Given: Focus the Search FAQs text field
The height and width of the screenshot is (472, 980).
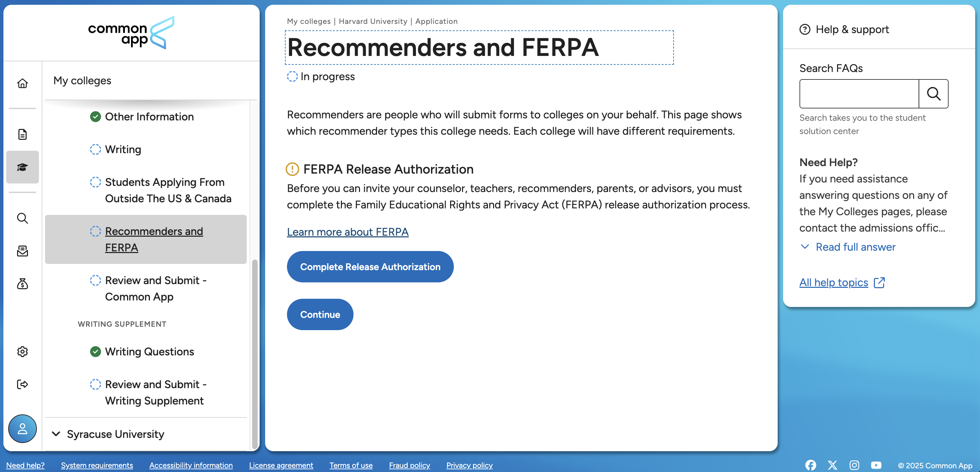Looking at the screenshot, I should [859, 94].
